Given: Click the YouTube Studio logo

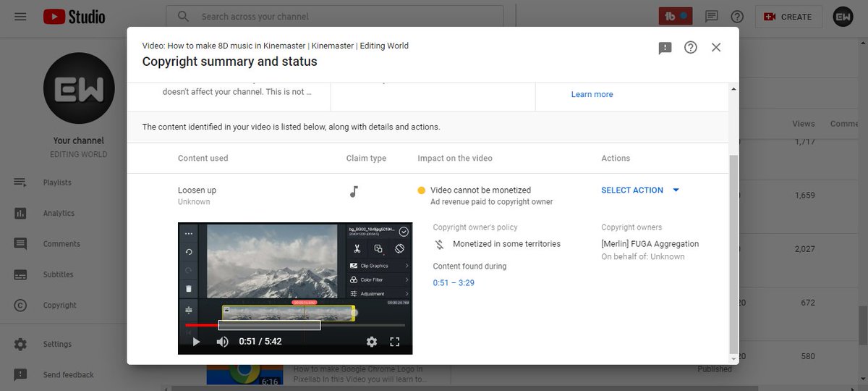Looking at the screenshot, I should pyautogui.click(x=74, y=16).
